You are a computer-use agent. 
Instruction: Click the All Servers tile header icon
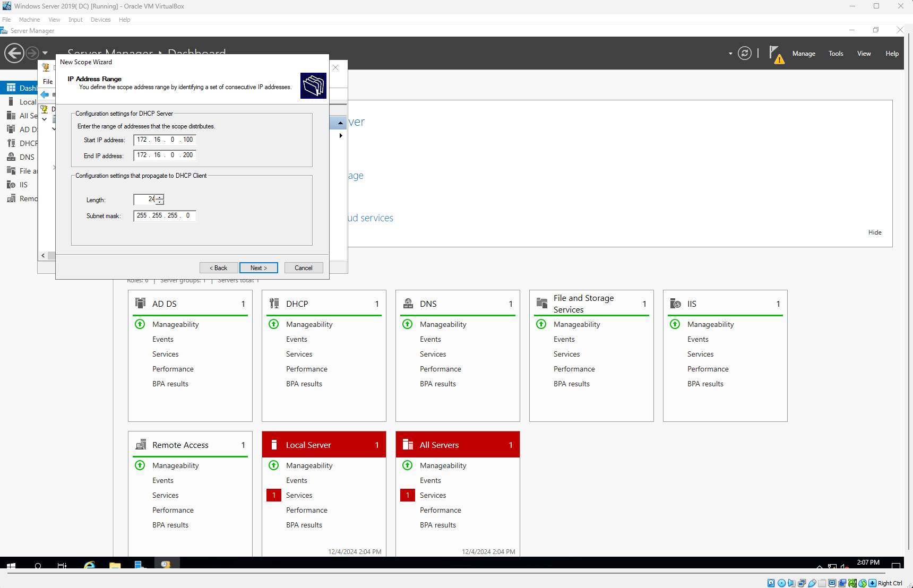point(408,444)
